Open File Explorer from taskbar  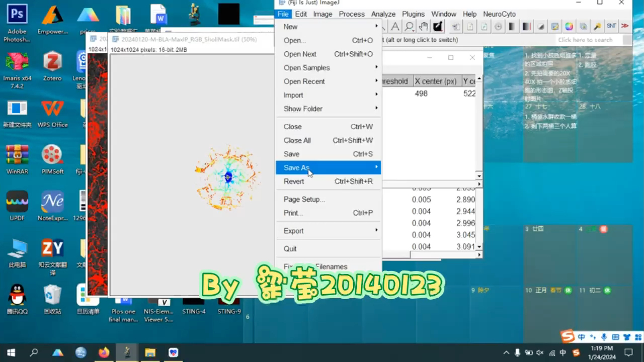[150, 352]
